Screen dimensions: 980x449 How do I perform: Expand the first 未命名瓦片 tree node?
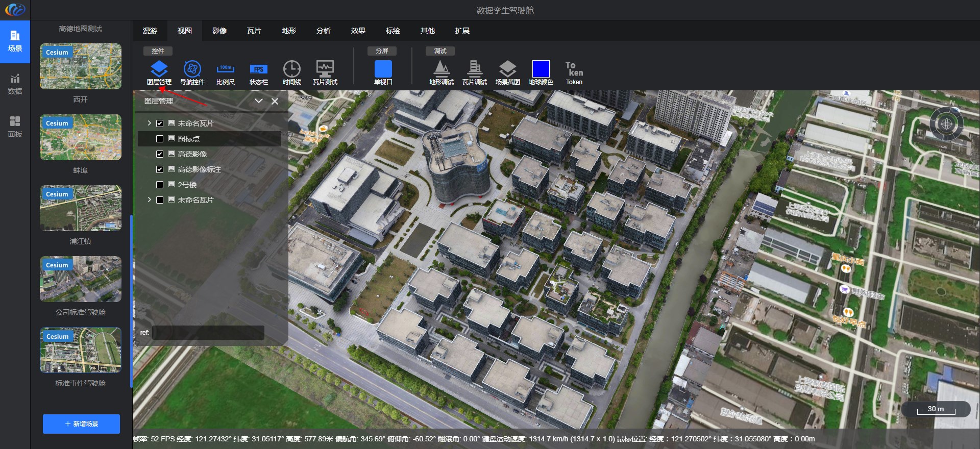pos(149,123)
